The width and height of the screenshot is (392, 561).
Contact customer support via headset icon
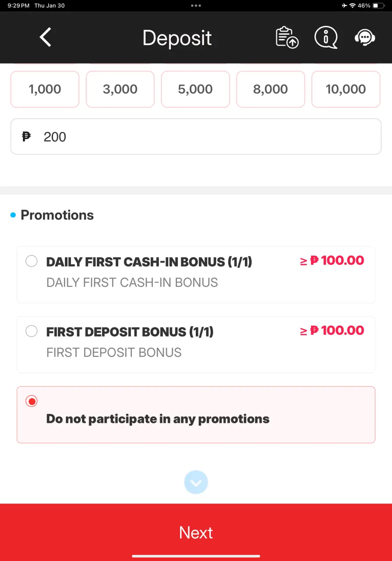pyautogui.click(x=365, y=37)
